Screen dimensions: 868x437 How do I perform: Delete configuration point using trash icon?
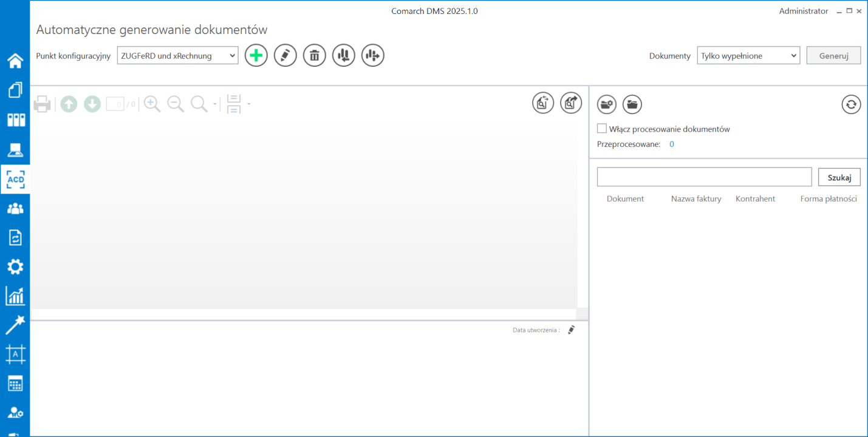tap(315, 56)
